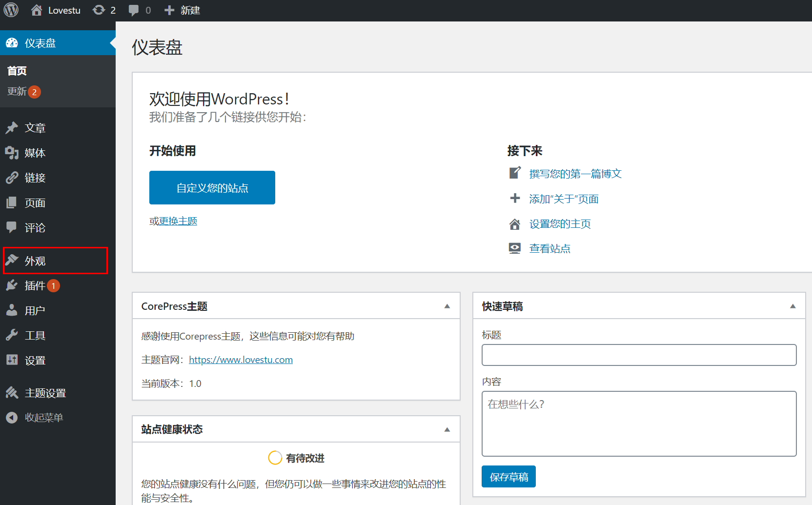Viewport: 812px width, 505px height.
Task: Click the 自定义您的站点 button
Action: (212, 187)
